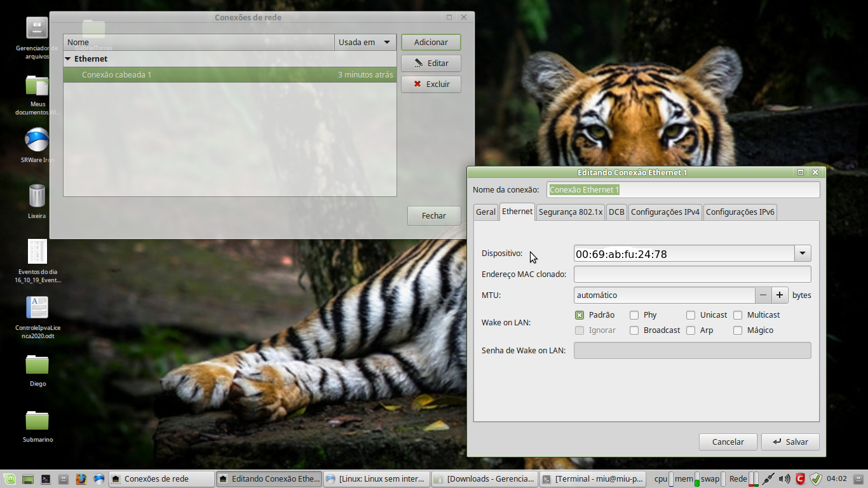Click the MTU automático field

tap(665, 295)
